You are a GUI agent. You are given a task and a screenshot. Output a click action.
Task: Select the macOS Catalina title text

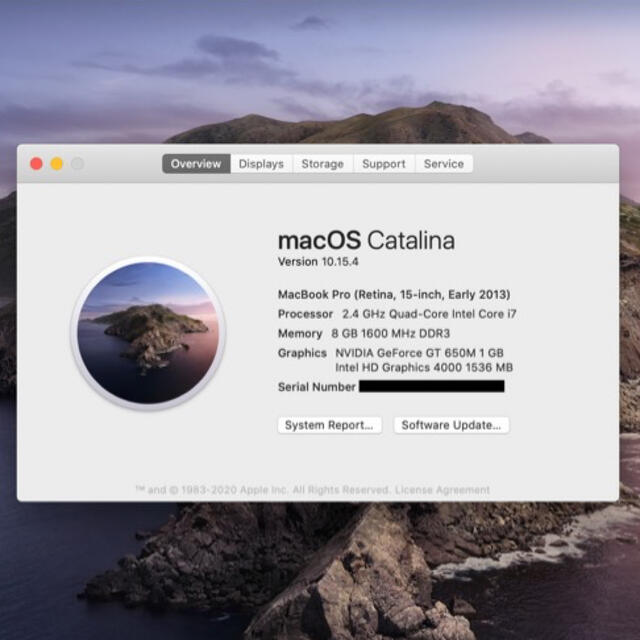[x=366, y=240]
